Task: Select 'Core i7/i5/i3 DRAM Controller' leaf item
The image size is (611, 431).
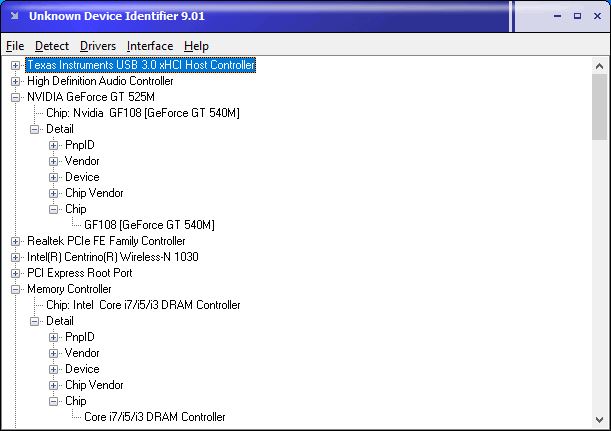Action: [x=155, y=417]
